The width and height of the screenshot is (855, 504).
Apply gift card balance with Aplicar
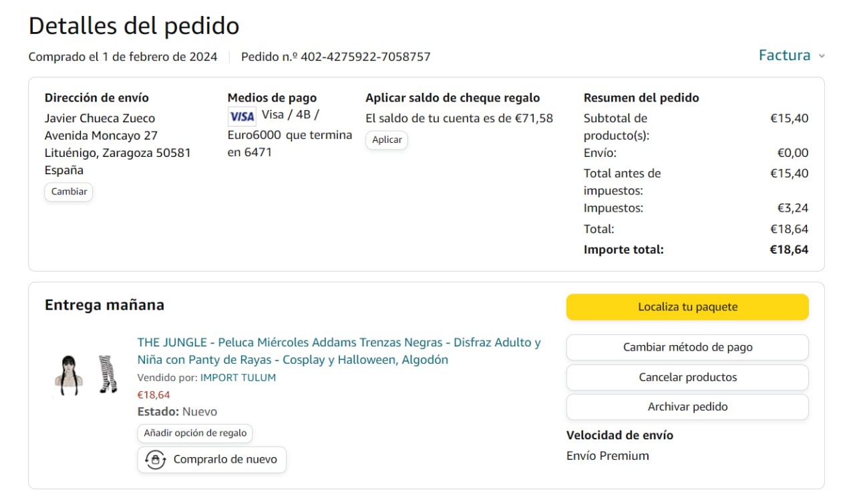pyautogui.click(x=387, y=140)
